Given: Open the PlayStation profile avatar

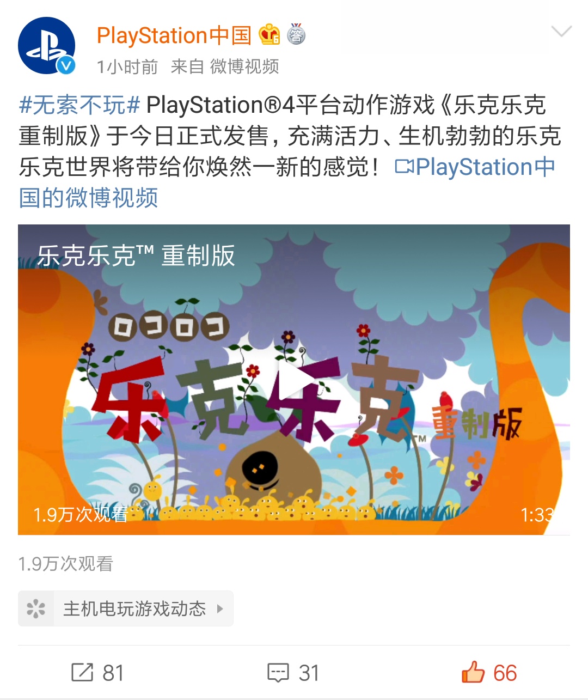Looking at the screenshot, I should click(46, 46).
